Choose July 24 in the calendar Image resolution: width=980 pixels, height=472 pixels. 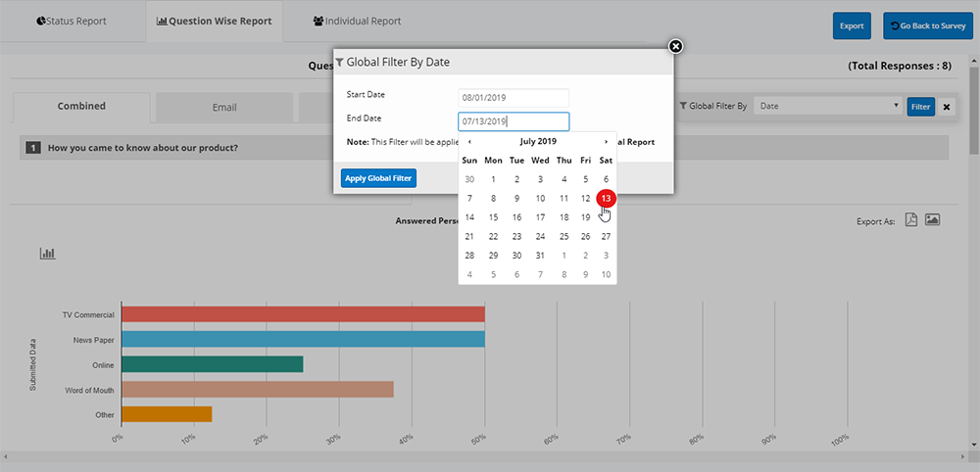pyautogui.click(x=540, y=237)
